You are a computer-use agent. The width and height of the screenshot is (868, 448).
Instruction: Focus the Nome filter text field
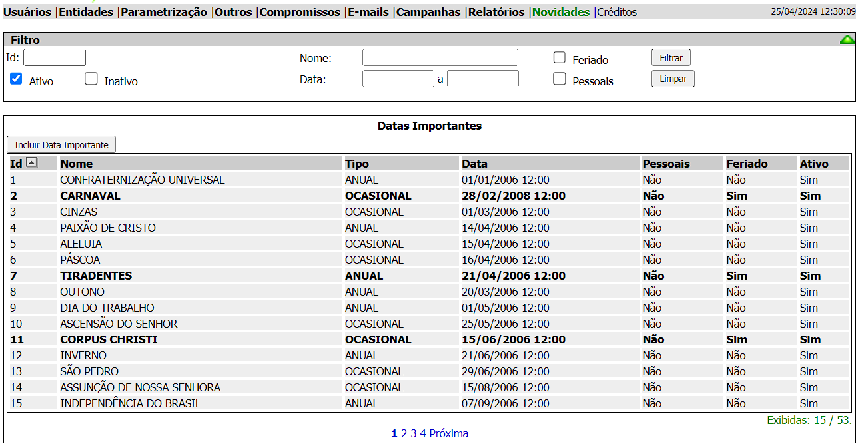(440, 58)
